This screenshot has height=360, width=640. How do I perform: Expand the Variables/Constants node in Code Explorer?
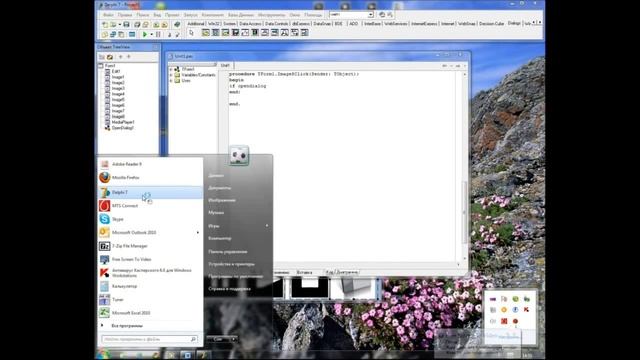click(171, 75)
